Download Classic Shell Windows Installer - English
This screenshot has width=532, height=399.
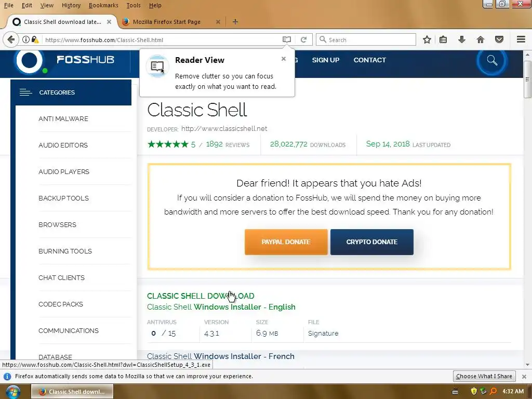pos(221,307)
